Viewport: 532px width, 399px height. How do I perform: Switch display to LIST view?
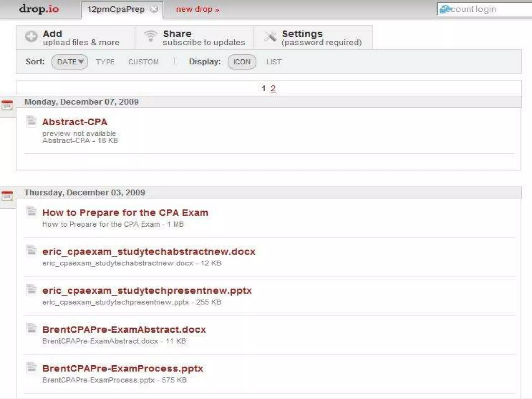tap(274, 62)
